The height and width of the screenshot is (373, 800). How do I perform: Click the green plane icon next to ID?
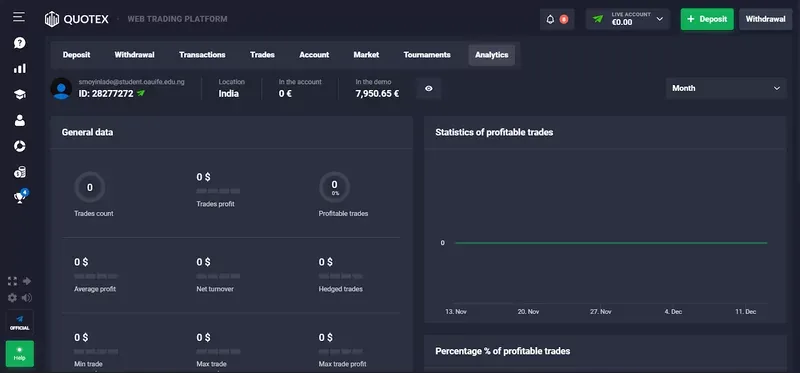(x=141, y=93)
